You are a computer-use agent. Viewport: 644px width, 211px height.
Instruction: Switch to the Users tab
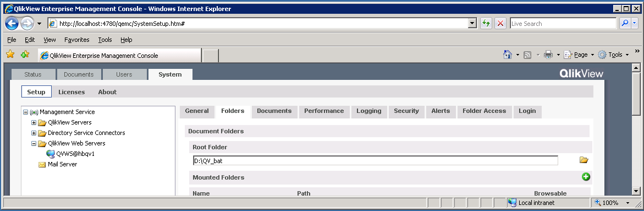(x=124, y=74)
